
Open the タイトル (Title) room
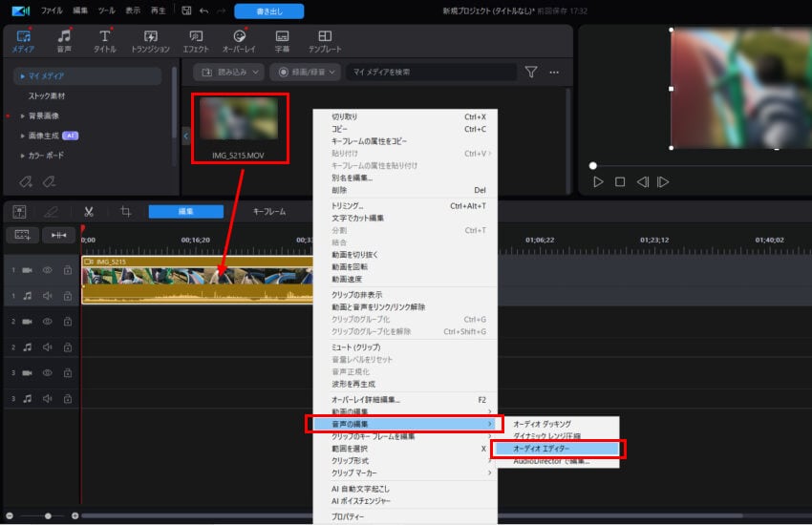point(105,41)
